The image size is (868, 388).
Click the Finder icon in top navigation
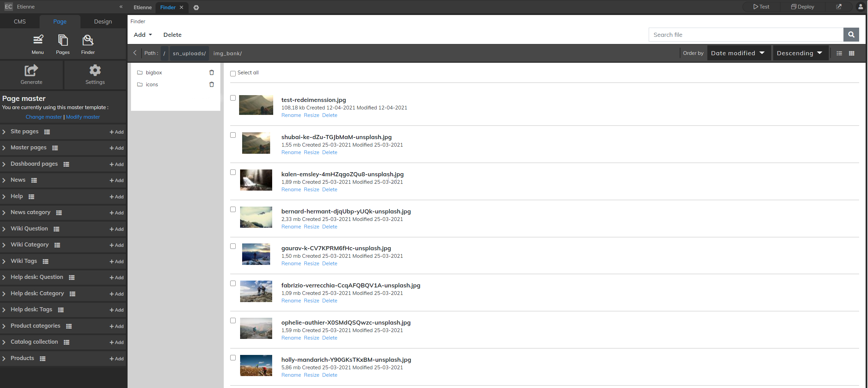[89, 44]
